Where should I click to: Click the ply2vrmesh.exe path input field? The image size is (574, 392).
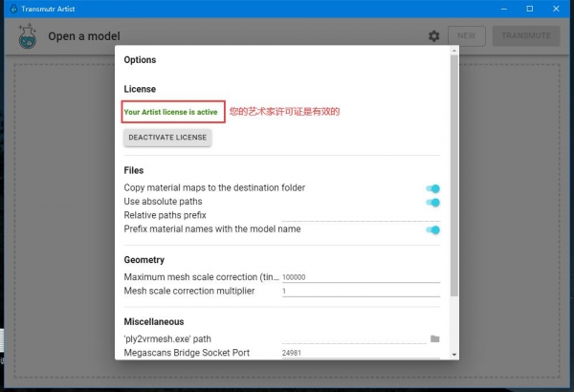pyautogui.click(x=354, y=338)
